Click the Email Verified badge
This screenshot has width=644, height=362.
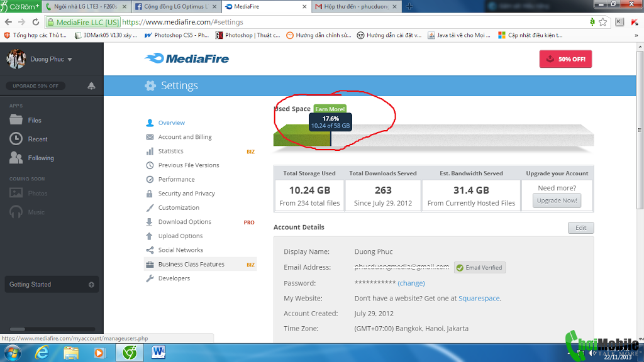480,268
